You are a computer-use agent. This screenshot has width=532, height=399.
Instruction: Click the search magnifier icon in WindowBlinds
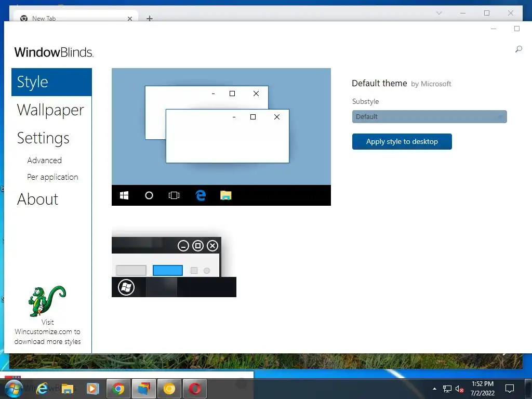click(518, 49)
